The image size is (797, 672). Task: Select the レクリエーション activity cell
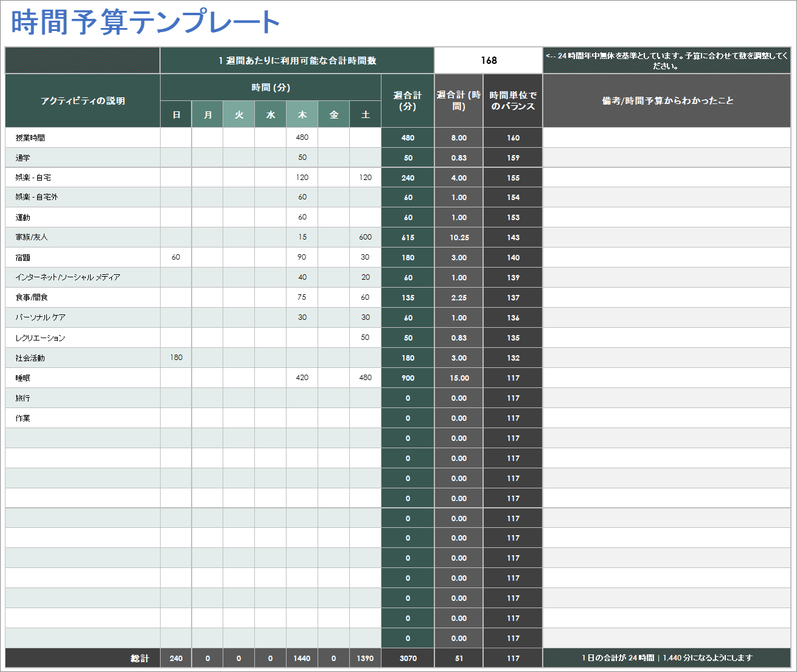click(x=83, y=338)
